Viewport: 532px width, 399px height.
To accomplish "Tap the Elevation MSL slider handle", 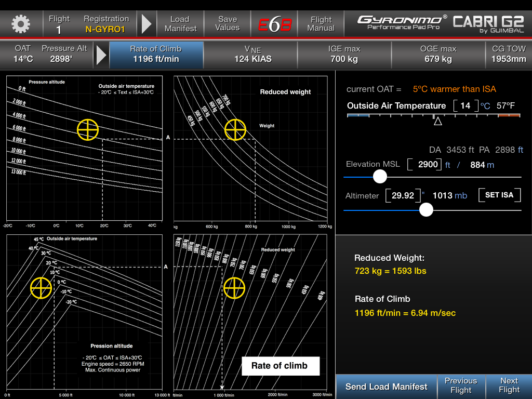I will [x=380, y=177].
